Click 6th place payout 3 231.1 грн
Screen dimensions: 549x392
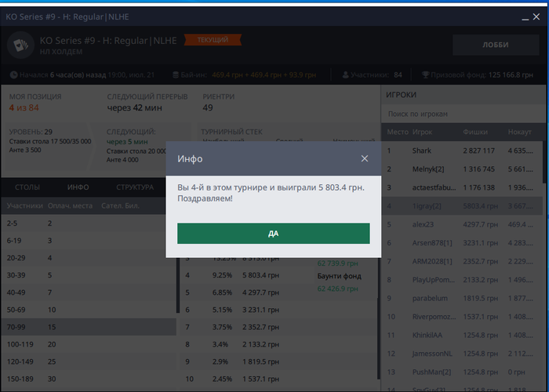tap(261, 310)
